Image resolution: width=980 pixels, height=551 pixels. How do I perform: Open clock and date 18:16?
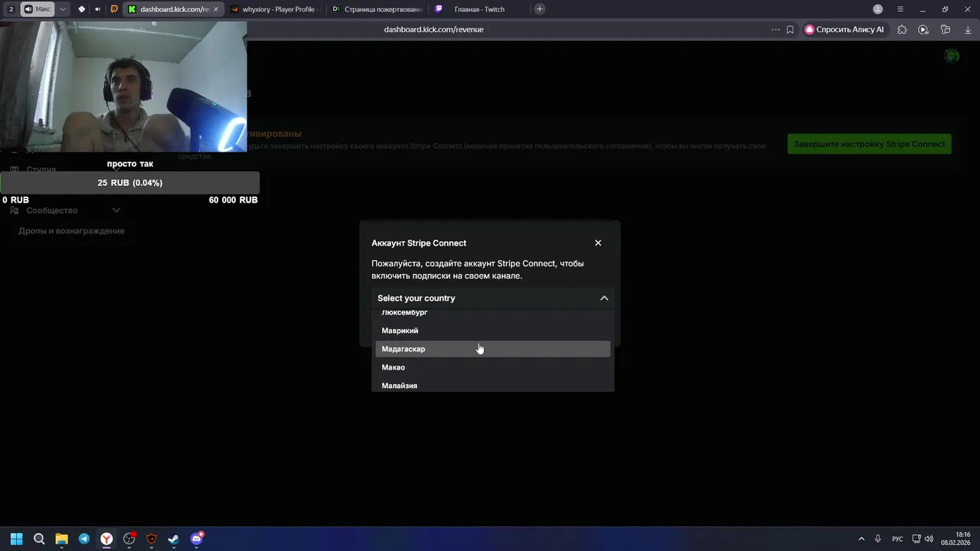point(957,539)
